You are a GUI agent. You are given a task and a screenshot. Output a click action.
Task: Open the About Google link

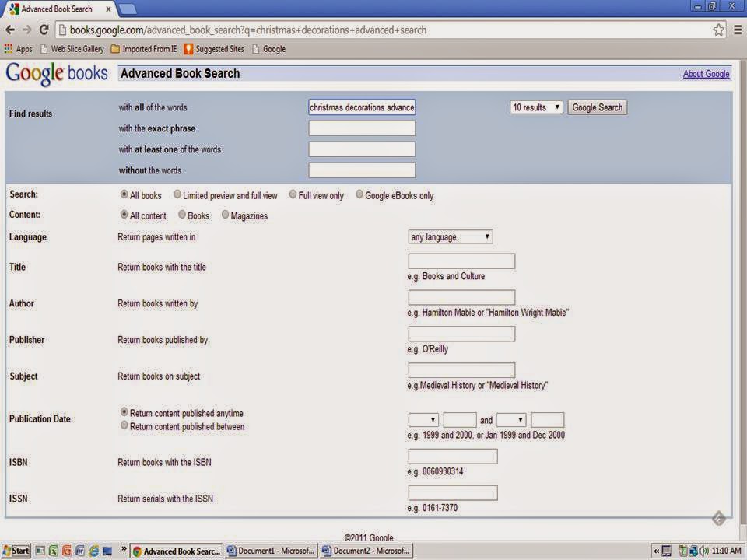pos(706,74)
